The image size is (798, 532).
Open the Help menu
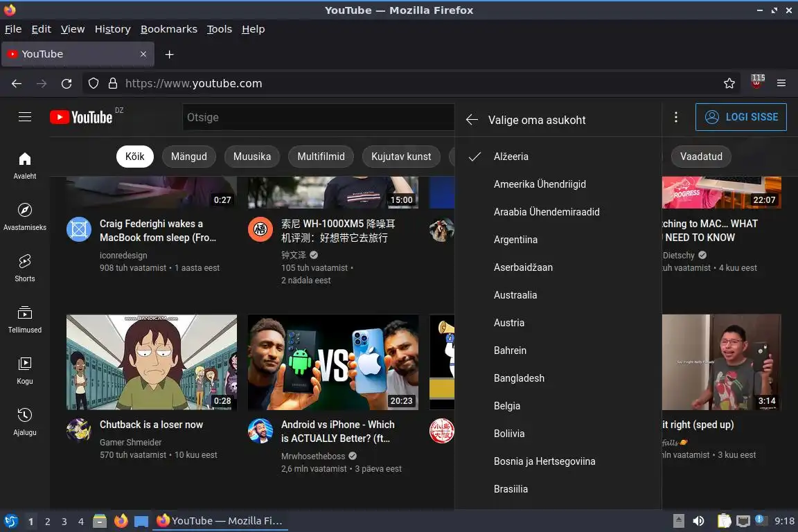[253, 29]
